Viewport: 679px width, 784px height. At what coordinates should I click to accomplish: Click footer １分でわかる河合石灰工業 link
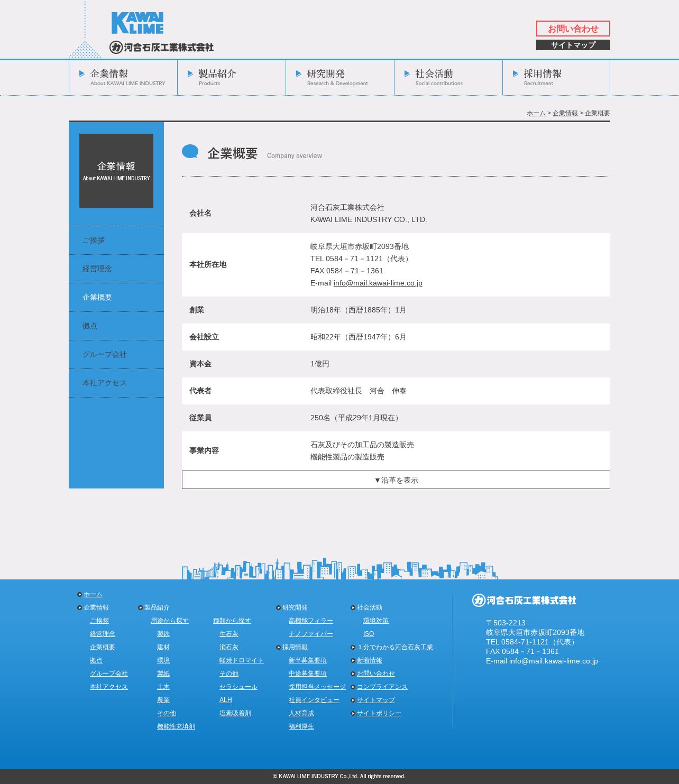click(395, 647)
